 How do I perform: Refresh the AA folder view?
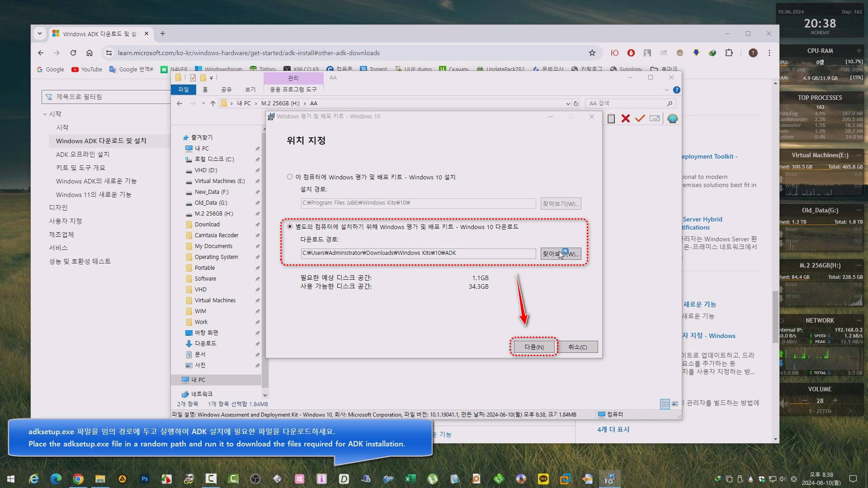pos(576,103)
